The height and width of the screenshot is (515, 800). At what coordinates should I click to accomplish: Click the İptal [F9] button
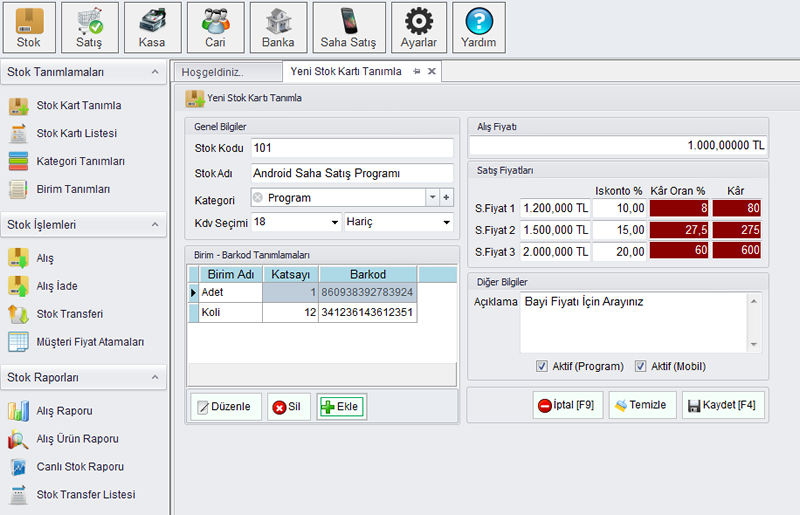(568, 405)
